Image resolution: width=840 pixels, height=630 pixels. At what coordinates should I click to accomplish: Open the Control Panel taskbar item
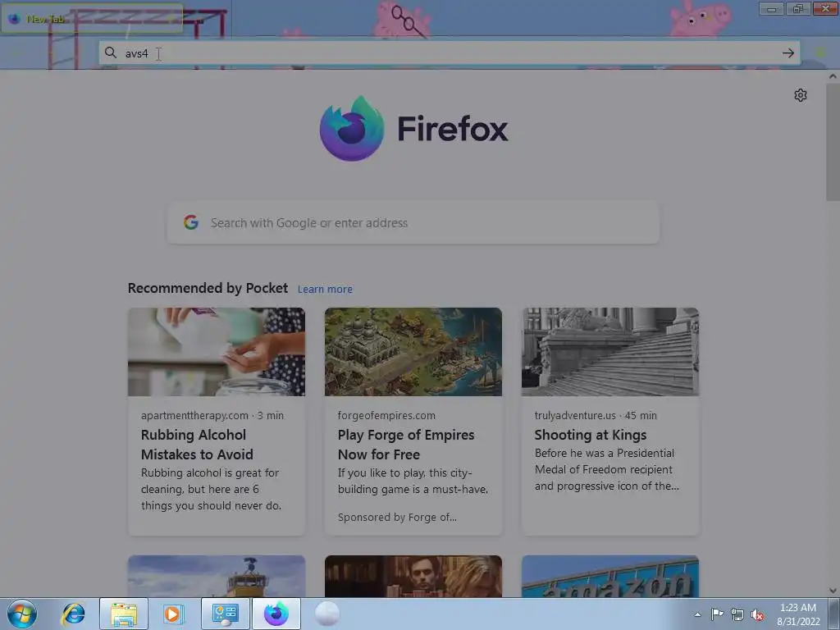(x=225, y=614)
